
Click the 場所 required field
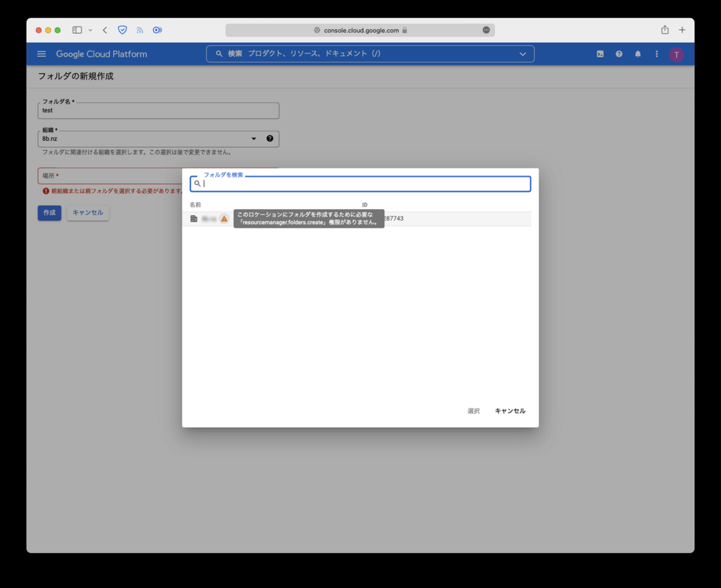(x=110, y=176)
